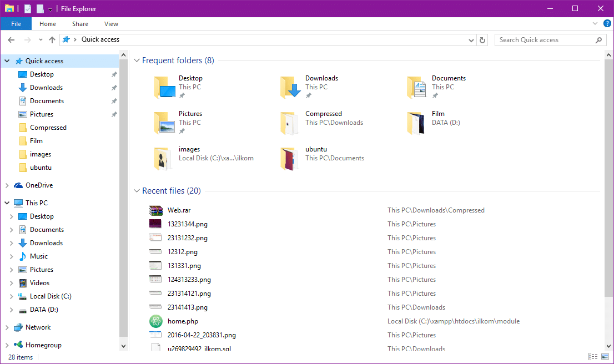Screen dimensions: 614x364
Task: Open the Pictures frequent folder icon
Action: 164,123
